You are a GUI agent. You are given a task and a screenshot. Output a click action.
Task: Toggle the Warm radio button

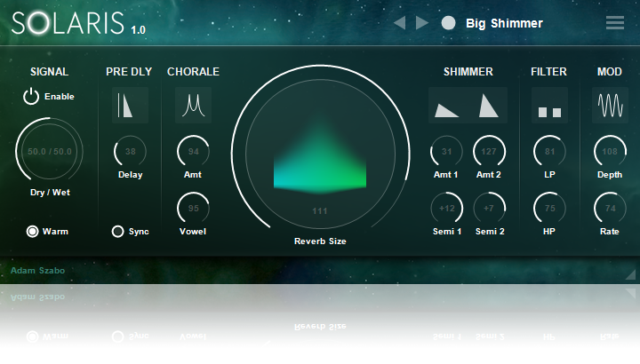point(32,232)
